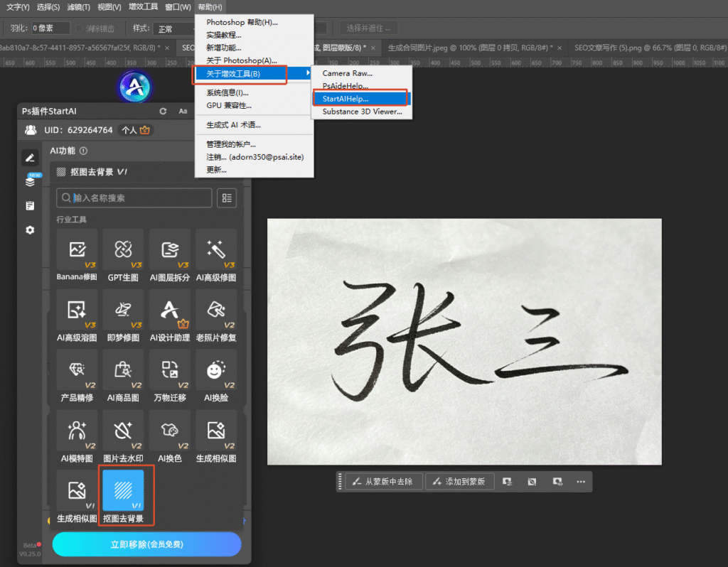Select Substance 3D Viewer submenu entry
This screenshot has width=728, height=567.
tap(362, 112)
